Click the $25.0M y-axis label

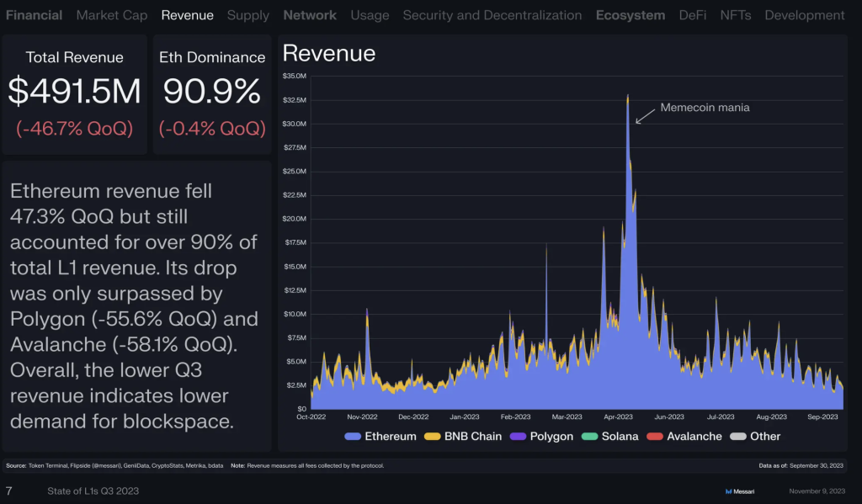(x=294, y=171)
